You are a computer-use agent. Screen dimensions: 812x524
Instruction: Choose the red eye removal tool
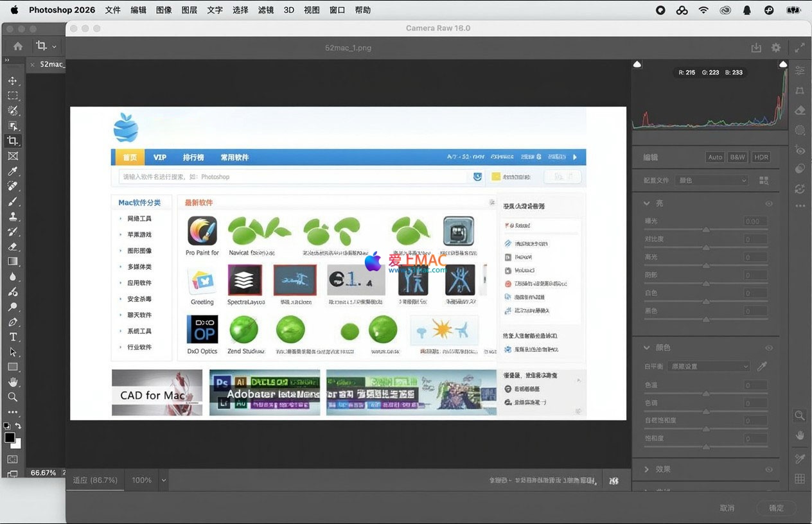point(800,150)
